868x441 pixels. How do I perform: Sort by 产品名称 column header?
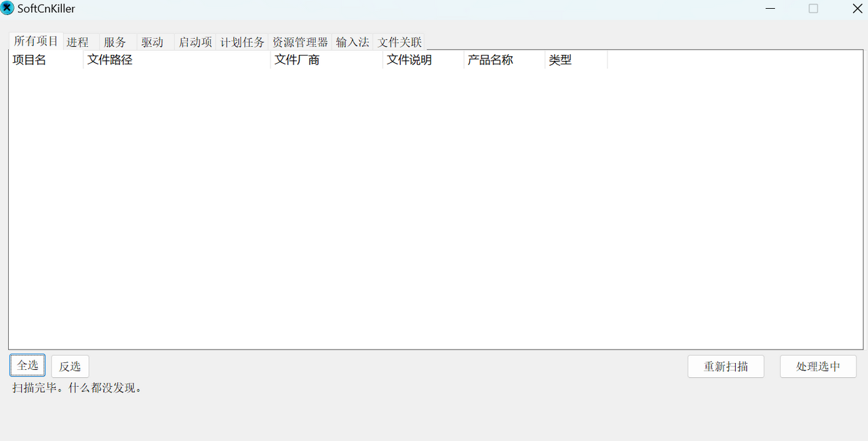pyautogui.click(x=504, y=60)
